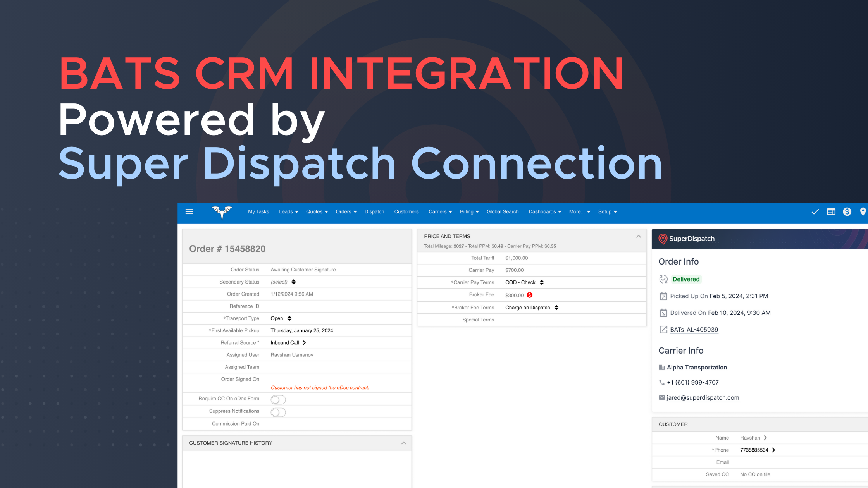Open the Broker Fee Terms dropdown
Viewport: 868px width, 488px height.
tap(557, 307)
